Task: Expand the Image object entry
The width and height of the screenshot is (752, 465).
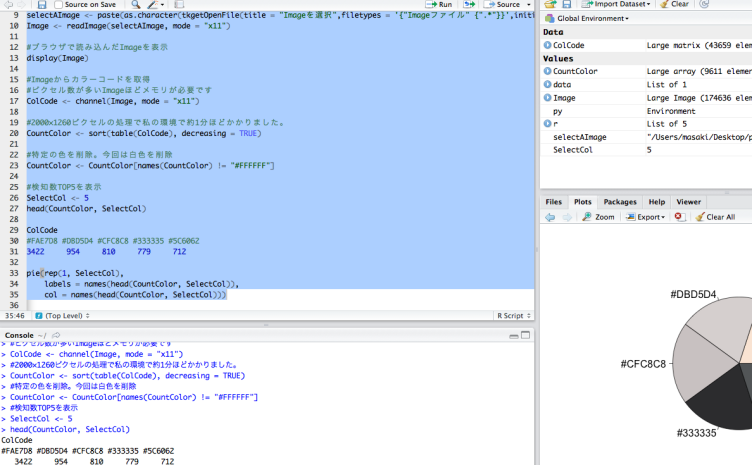Action: (548, 98)
